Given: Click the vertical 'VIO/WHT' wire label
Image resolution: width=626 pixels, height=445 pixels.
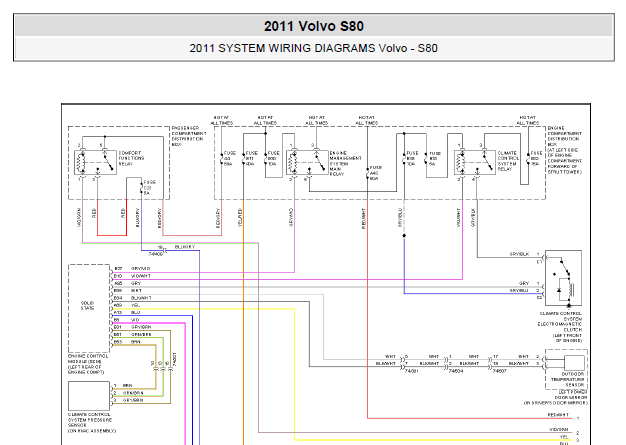Looking at the screenshot, I should click(459, 218).
